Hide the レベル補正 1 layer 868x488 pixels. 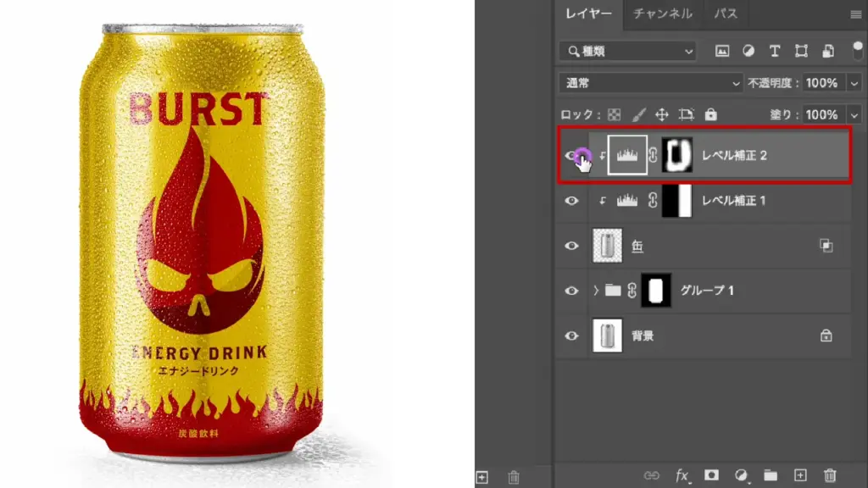tap(572, 201)
